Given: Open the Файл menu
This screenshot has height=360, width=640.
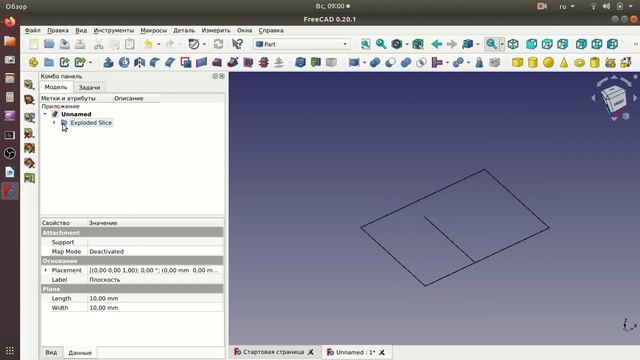Looking at the screenshot, I should (x=32, y=30).
